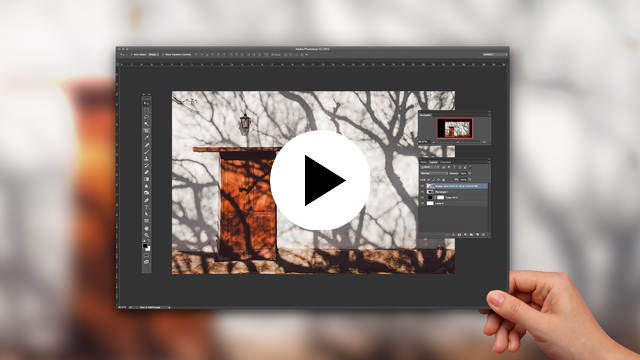
Task: Click the Navigator zoom percentage field
Action: pos(422,142)
